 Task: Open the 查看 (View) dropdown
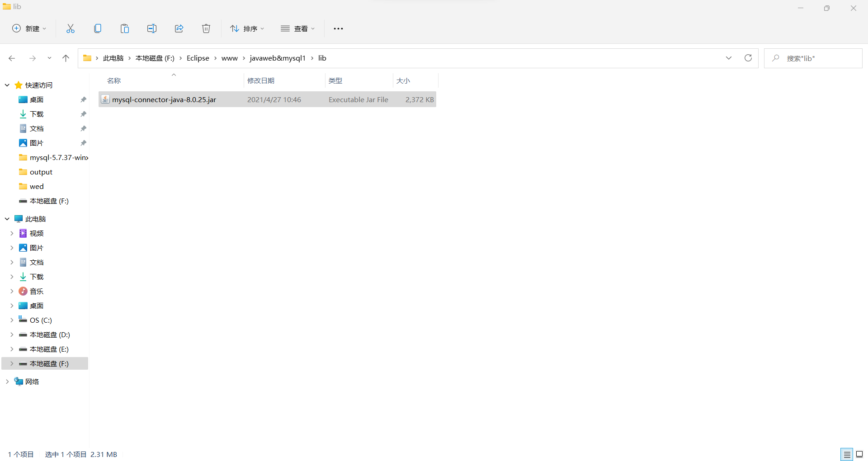click(297, 28)
